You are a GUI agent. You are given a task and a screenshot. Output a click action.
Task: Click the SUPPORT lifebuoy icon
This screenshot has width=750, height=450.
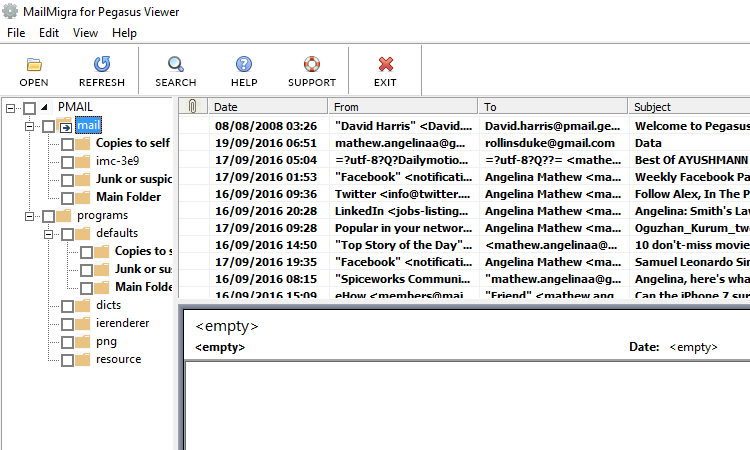pyautogui.click(x=312, y=64)
